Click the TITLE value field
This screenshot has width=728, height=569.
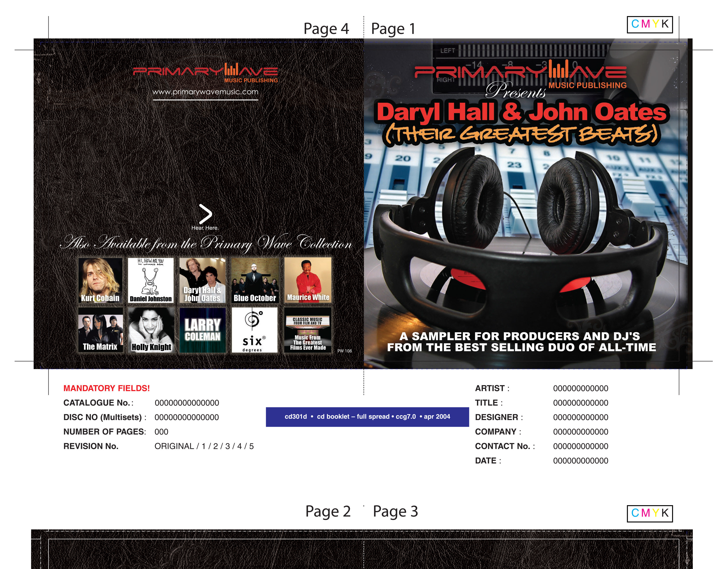pyautogui.click(x=581, y=403)
